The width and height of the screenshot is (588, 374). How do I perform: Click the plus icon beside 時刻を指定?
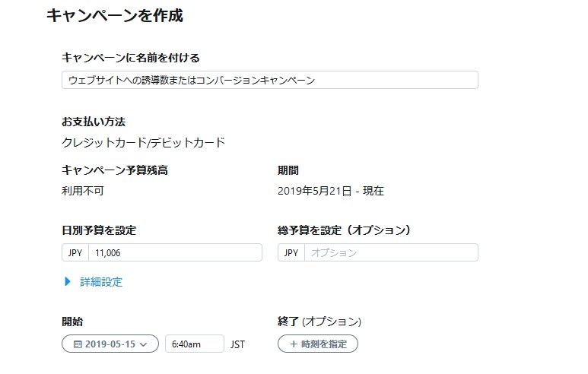[x=293, y=344]
